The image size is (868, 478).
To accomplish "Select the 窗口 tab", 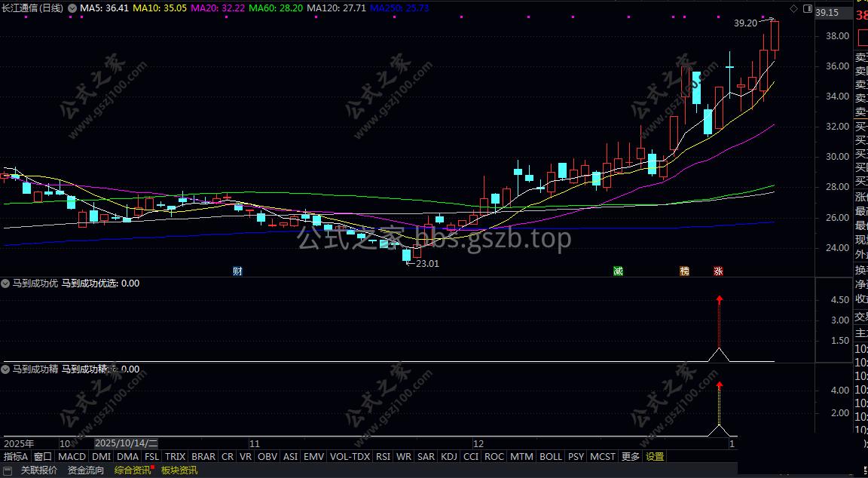I will tap(43, 457).
